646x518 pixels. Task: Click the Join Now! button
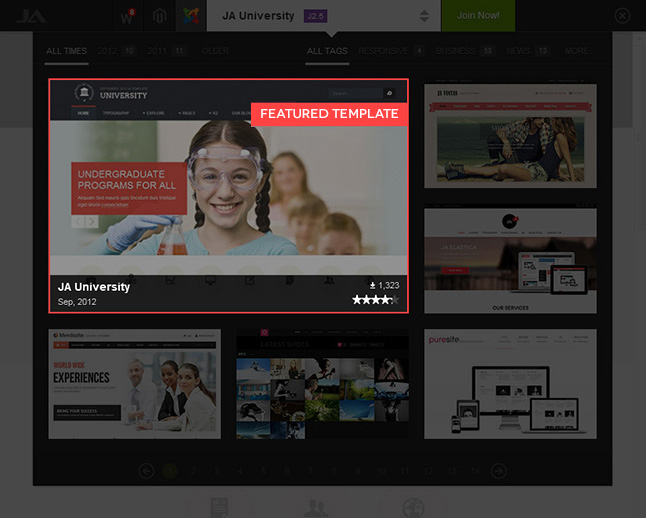click(478, 16)
